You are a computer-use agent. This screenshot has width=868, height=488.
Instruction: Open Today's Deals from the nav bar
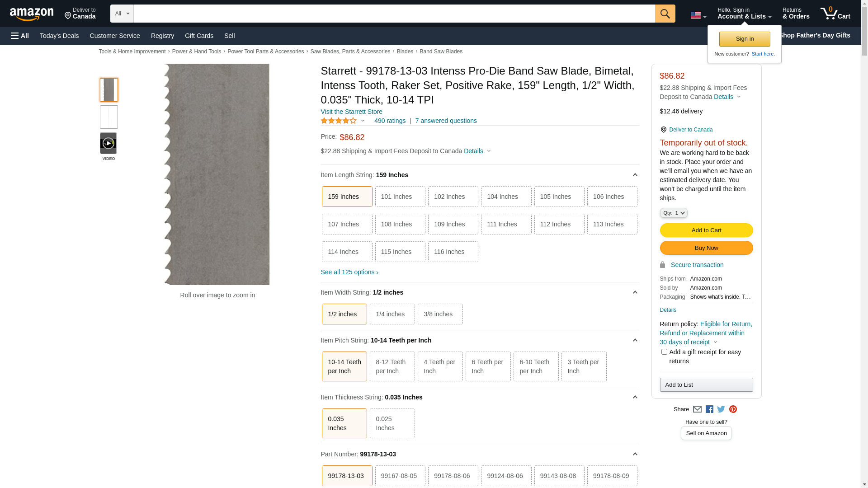(x=59, y=36)
